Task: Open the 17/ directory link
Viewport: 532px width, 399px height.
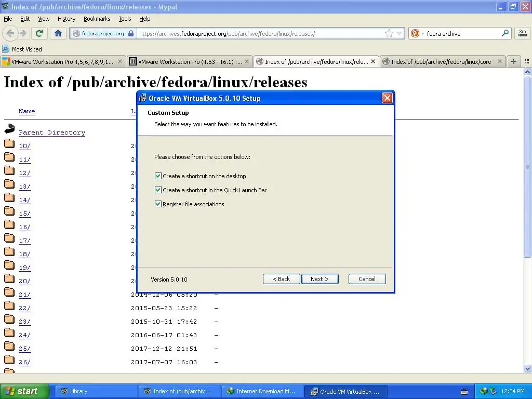Action: point(24,241)
